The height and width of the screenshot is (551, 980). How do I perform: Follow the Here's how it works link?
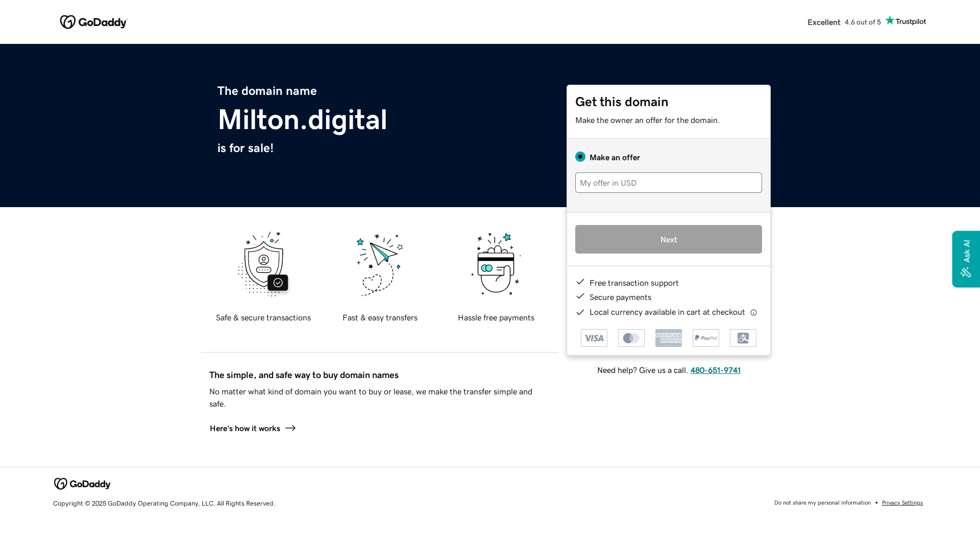[244, 429]
